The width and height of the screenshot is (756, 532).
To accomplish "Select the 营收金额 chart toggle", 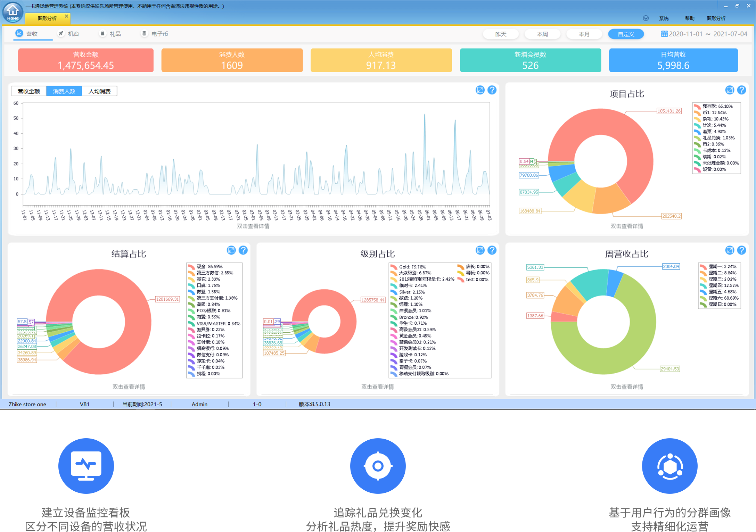I will pos(29,91).
